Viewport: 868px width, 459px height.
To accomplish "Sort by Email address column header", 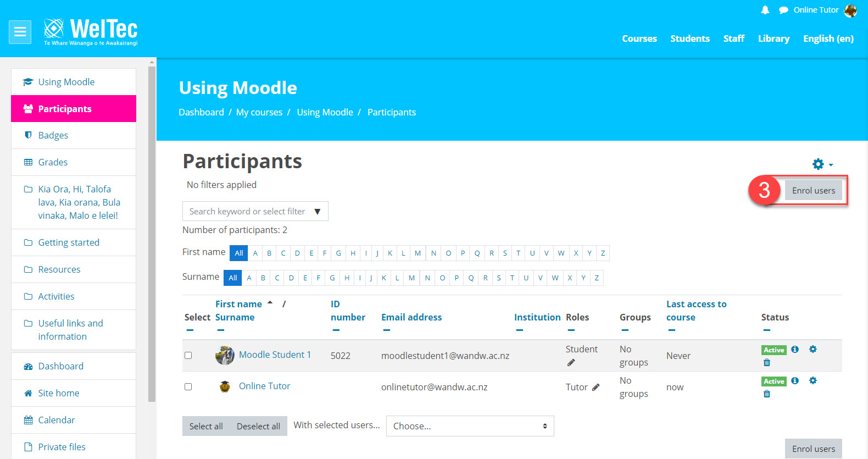I will tap(411, 317).
